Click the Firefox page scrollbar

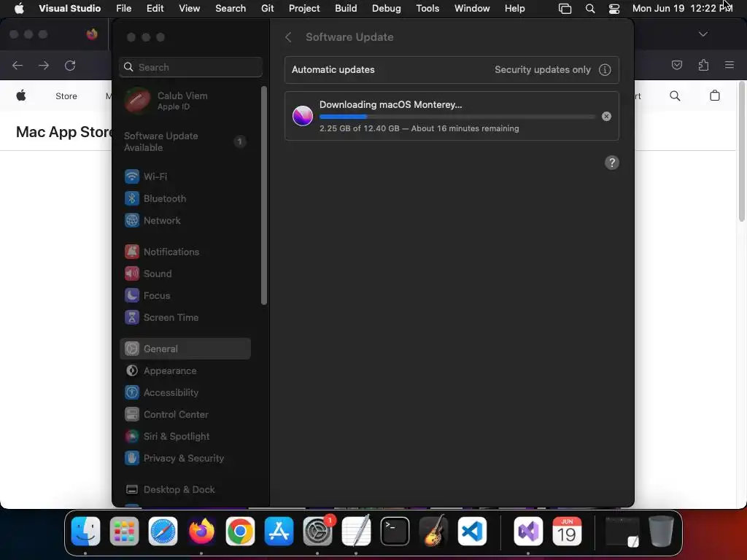point(742,152)
